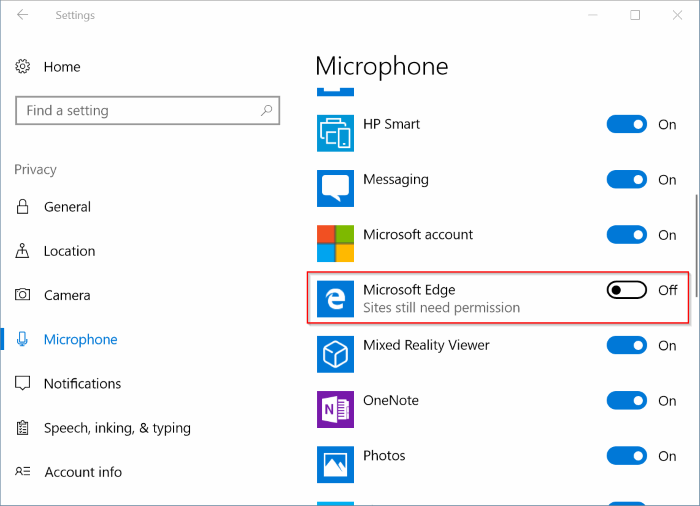Disable the Messaging microphone toggle
Viewport: 700px width, 506px height.
(x=626, y=180)
